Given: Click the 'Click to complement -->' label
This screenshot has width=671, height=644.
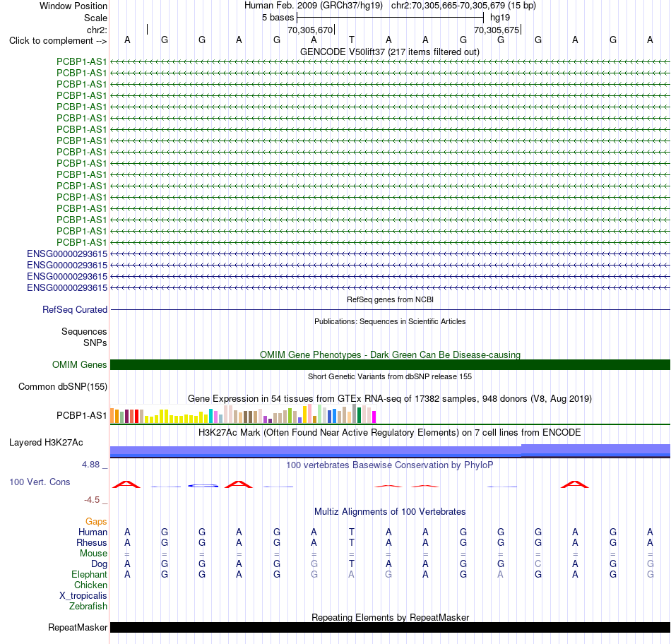Looking at the screenshot, I should (x=58, y=41).
